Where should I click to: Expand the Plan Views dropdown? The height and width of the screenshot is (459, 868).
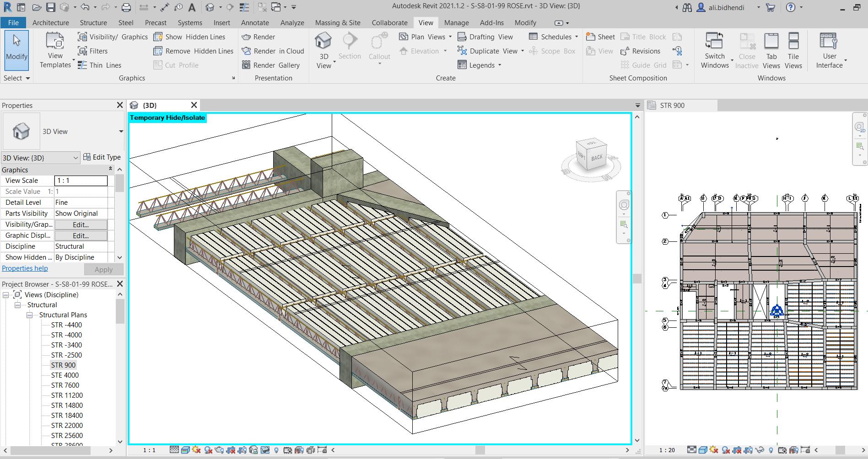(450, 37)
